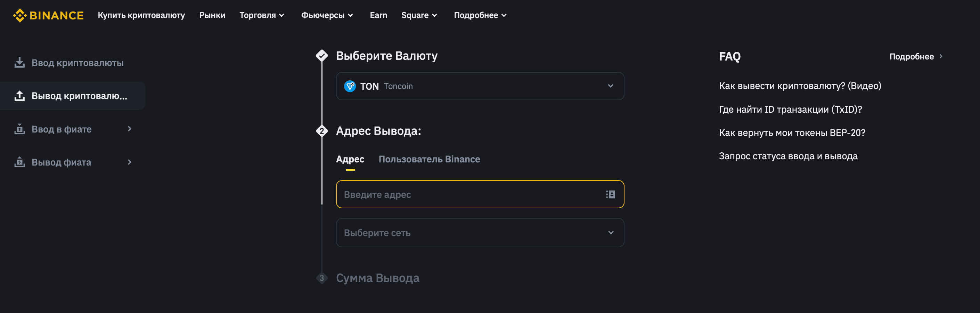Expand Ввод в фиате submenu arrow
This screenshot has height=313, width=980.
pyautogui.click(x=129, y=129)
